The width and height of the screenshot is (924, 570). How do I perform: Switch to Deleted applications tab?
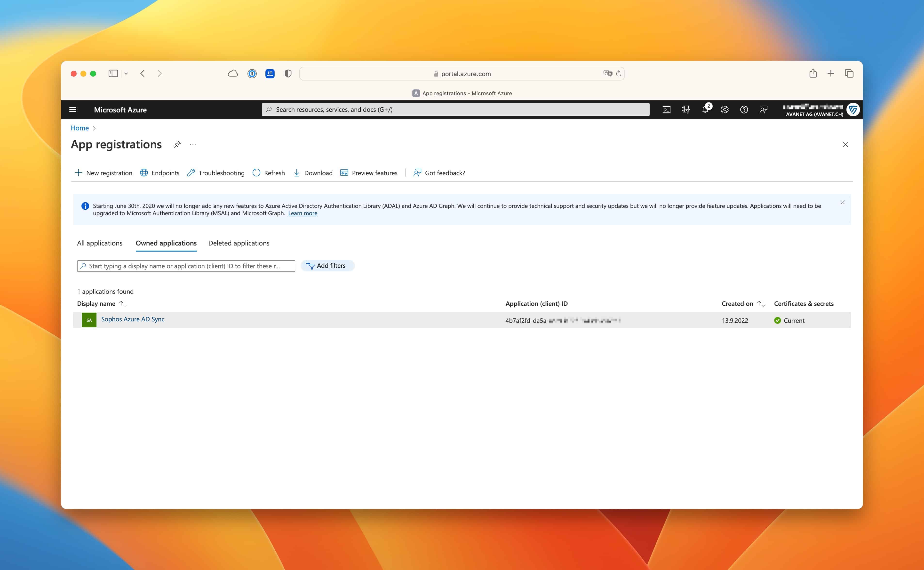click(239, 243)
